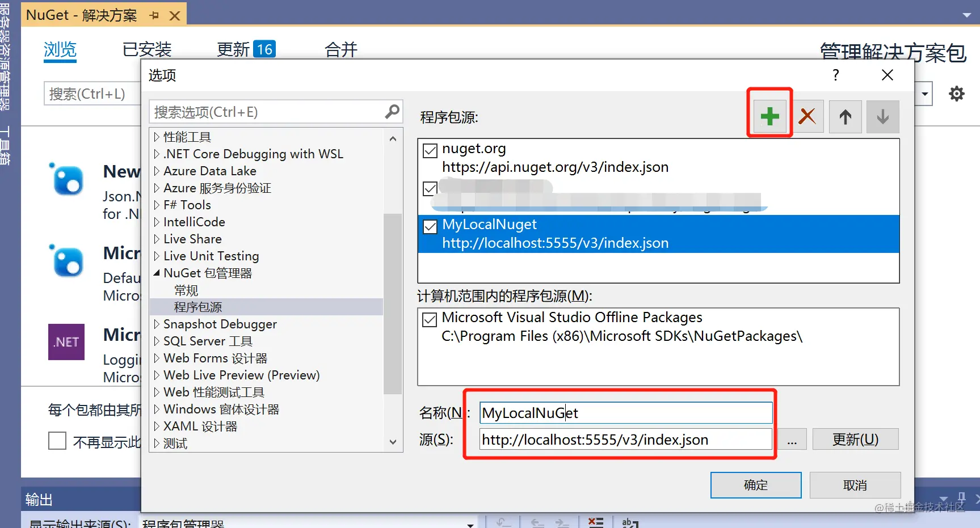980x528 pixels.
Task: Click the options tree scrollbar thumb
Action: coord(393,303)
